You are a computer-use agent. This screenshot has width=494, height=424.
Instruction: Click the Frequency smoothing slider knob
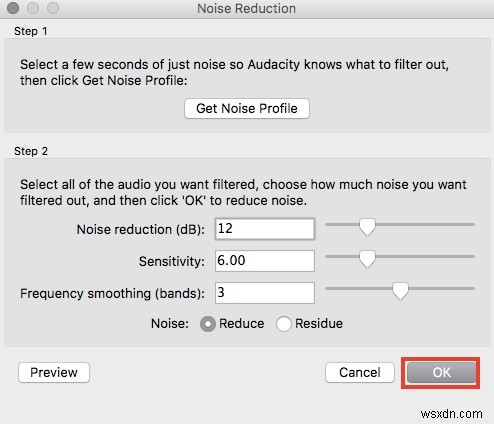(400, 291)
